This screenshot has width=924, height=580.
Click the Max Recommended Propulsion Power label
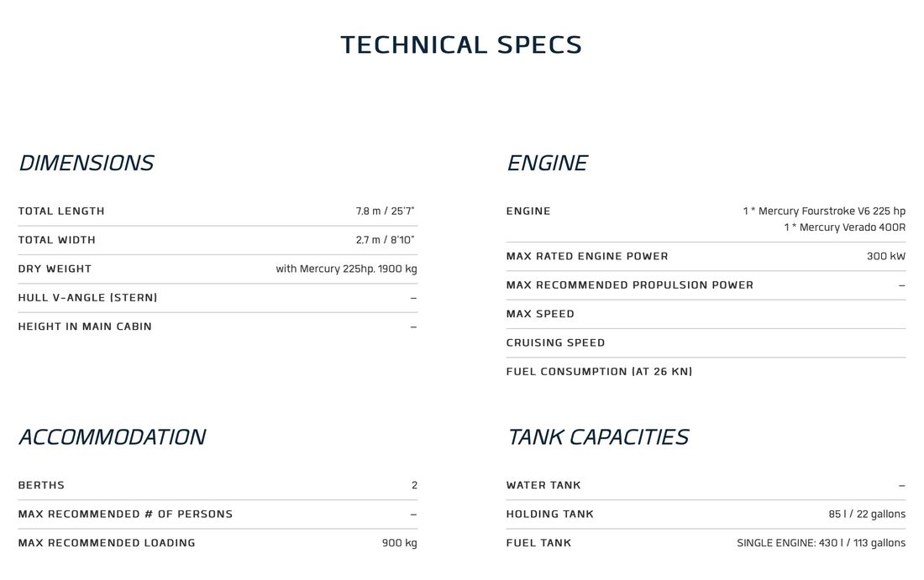point(629,285)
